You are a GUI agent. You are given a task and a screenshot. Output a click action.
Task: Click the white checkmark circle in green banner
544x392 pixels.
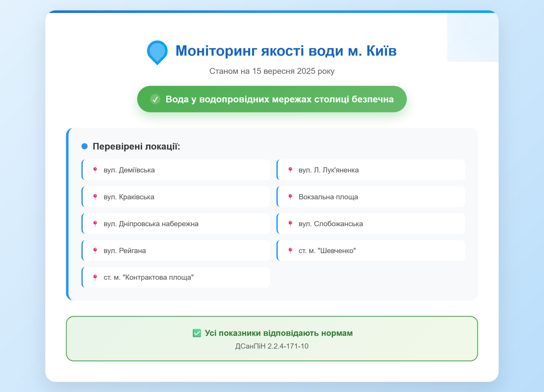click(x=155, y=99)
